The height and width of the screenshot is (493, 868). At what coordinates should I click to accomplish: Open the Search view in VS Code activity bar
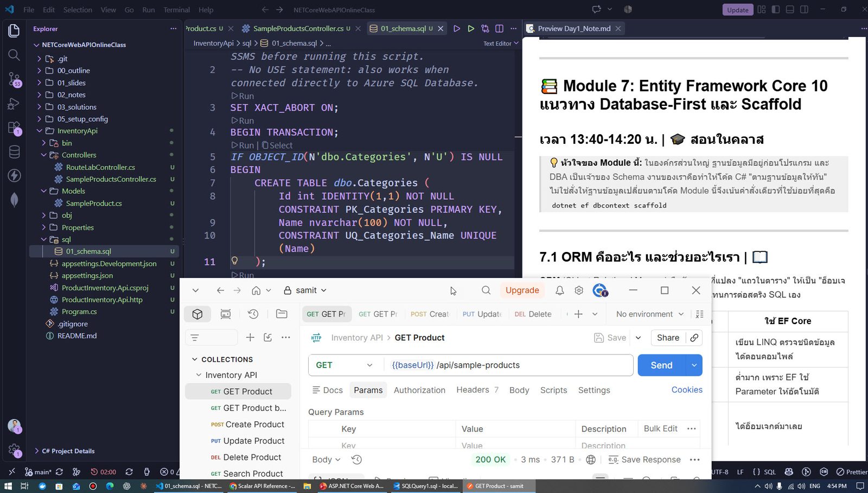coord(14,55)
